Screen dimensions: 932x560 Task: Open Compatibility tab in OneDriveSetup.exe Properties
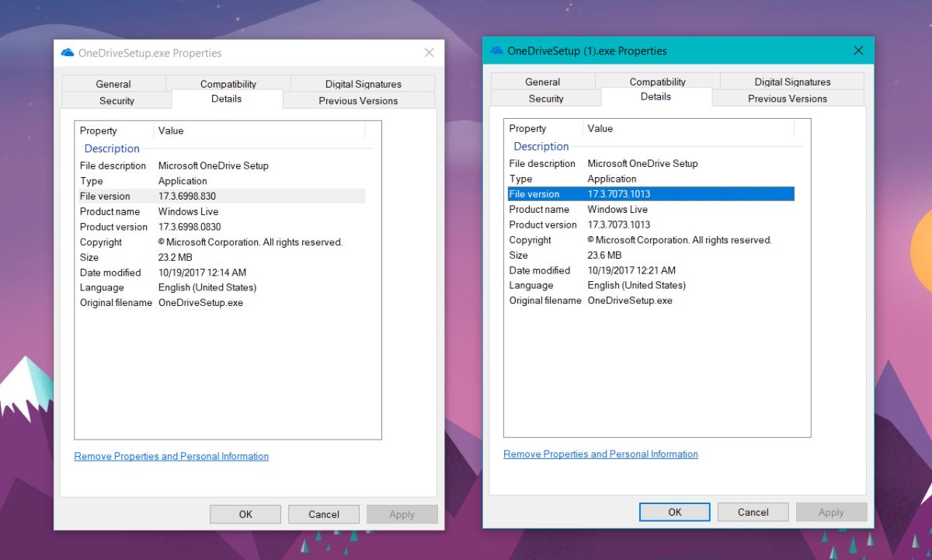(228, 84)
